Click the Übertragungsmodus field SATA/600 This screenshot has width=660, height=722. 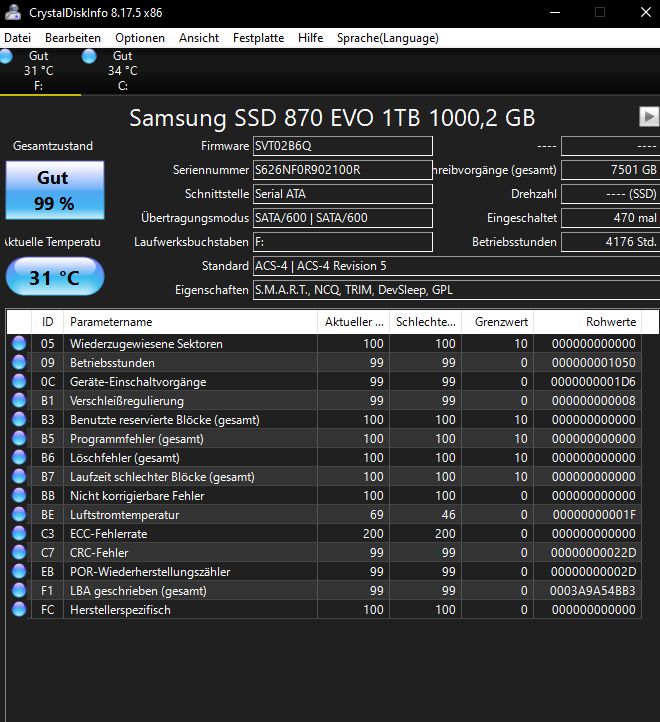343,218
